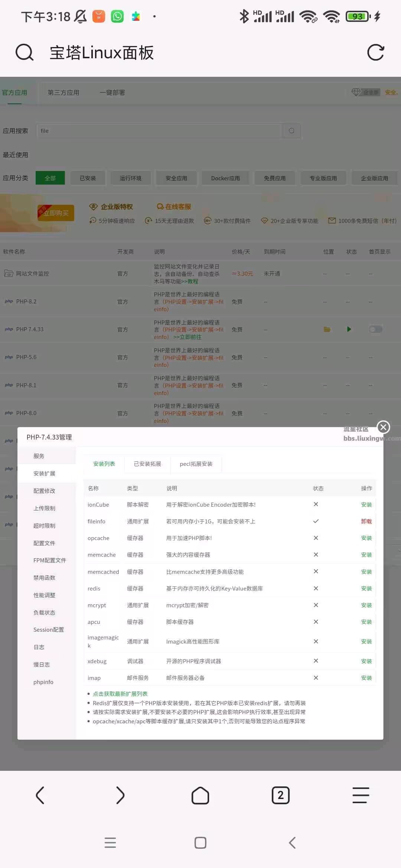Select the 已安装拓展 tab
Image resolution: width=401 pixels, height=868 pixels.
click(x=147, y=464)
